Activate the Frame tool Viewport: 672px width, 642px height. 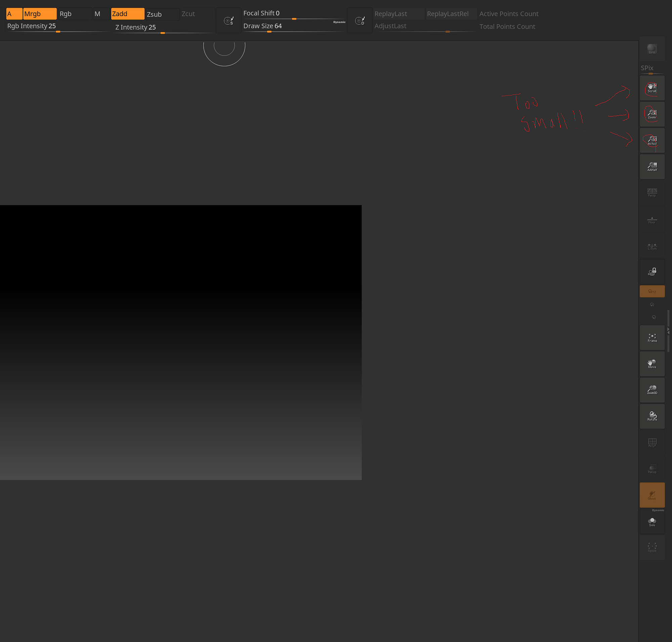pos(652,337)
